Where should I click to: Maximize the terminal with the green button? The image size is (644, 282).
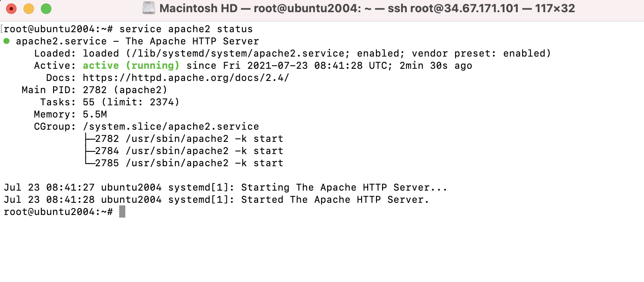[x=46, y=8]
